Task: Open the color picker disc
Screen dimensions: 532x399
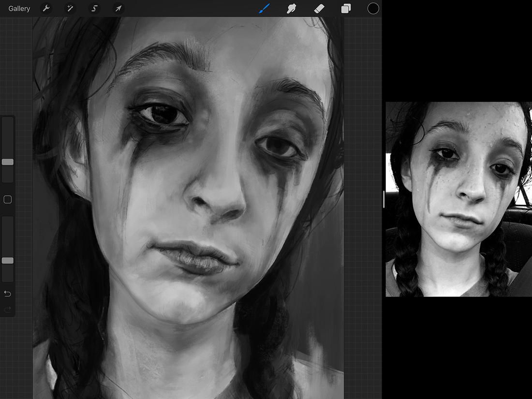Action: point(373,8)
